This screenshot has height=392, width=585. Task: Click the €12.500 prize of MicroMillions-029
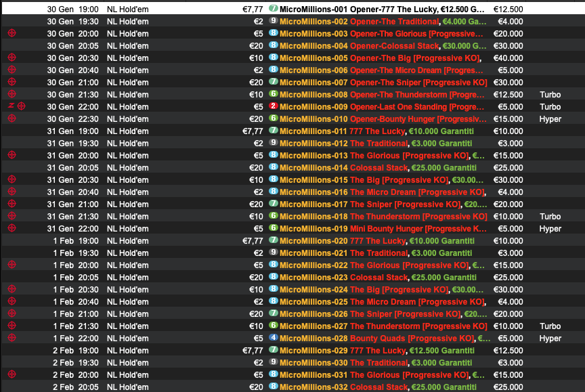coord(508,351)
